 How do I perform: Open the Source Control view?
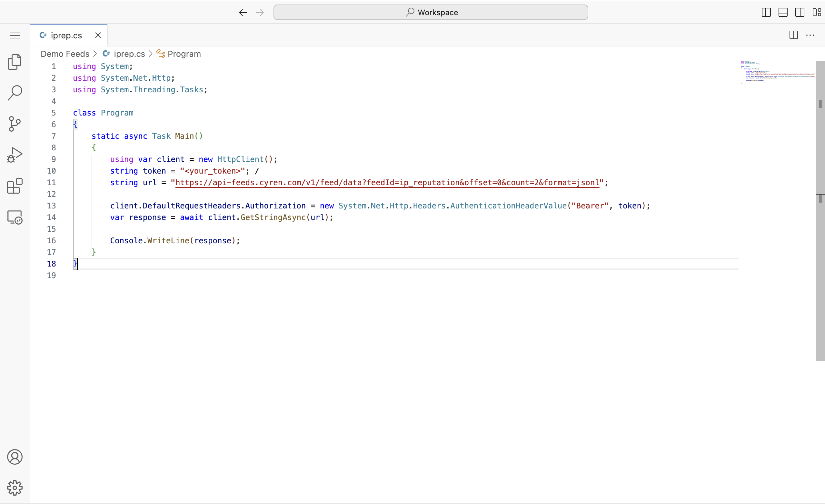pos(15,124)
